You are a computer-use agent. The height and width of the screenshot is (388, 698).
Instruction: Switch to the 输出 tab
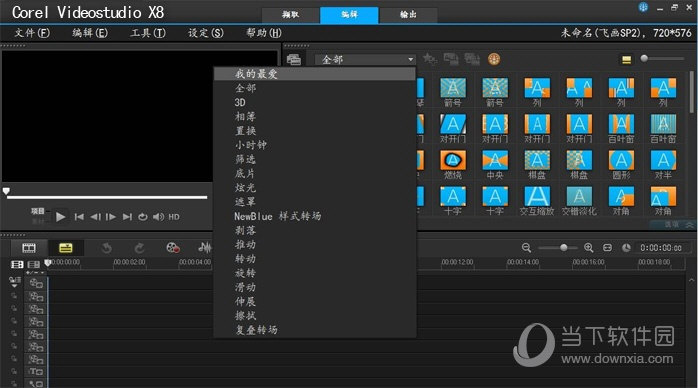point(408,15)
